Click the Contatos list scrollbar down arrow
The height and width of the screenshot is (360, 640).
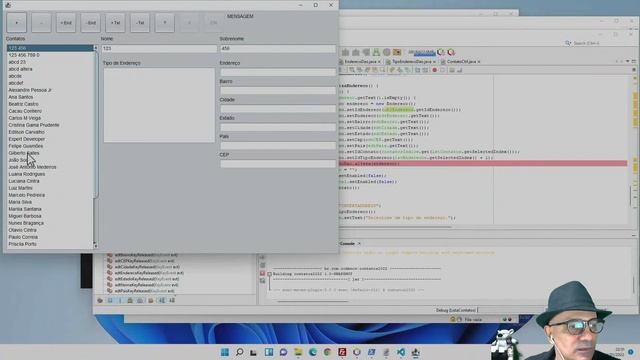point(96,245)
